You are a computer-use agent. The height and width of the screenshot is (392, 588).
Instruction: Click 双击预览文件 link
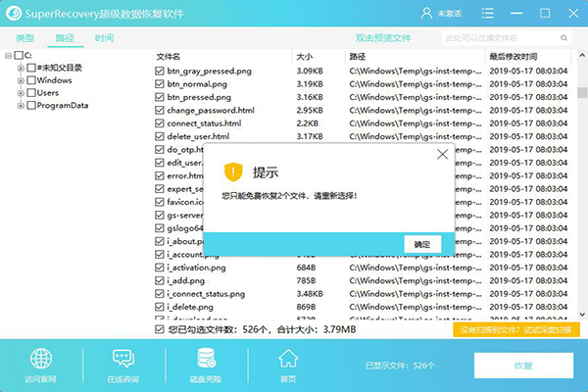383,38
